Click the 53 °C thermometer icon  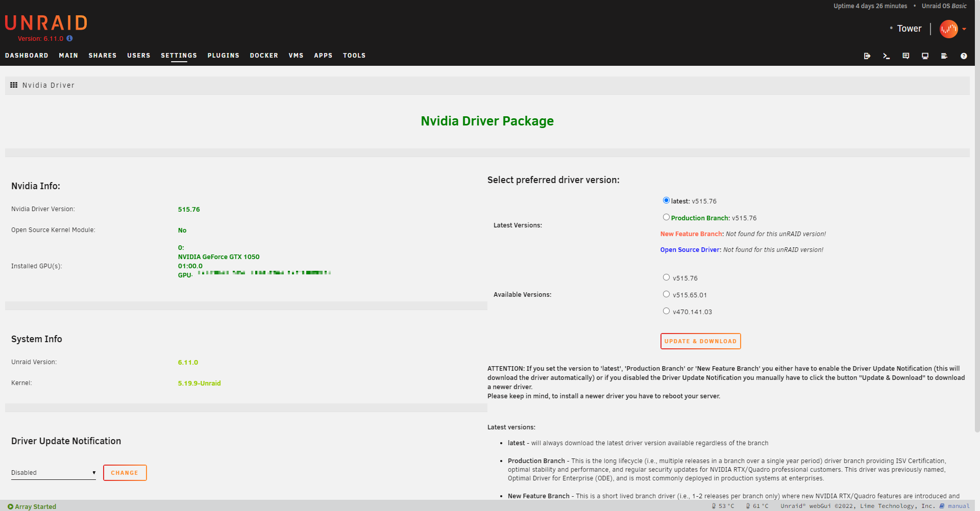[714, 506]
